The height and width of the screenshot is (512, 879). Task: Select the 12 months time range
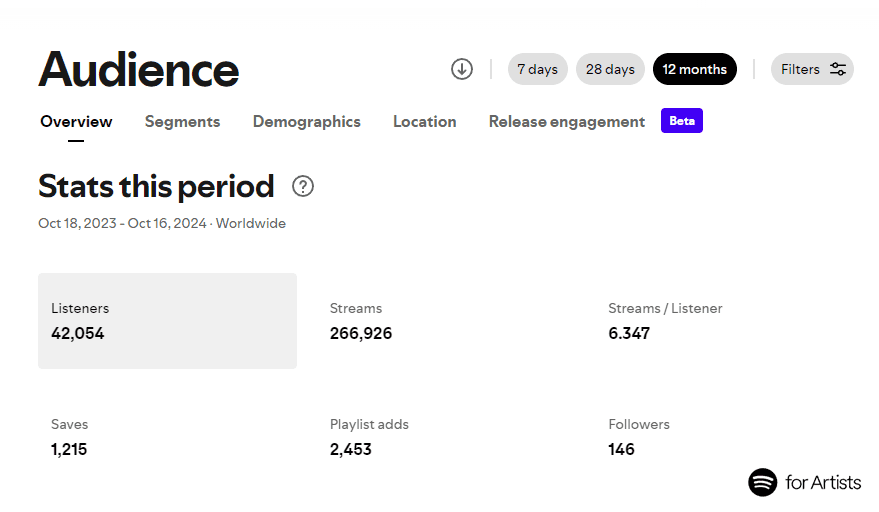point(694,69)
